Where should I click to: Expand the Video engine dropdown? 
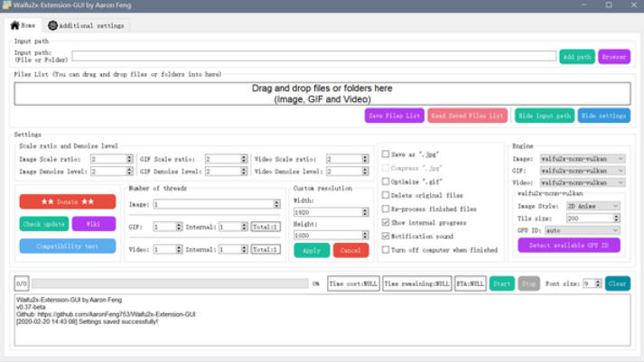pos(582,182)
